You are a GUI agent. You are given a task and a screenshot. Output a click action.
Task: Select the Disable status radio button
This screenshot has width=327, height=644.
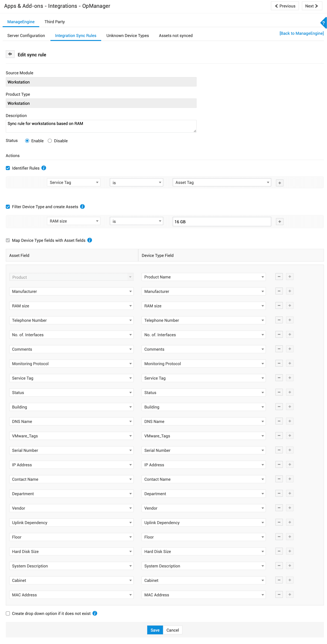50,141
